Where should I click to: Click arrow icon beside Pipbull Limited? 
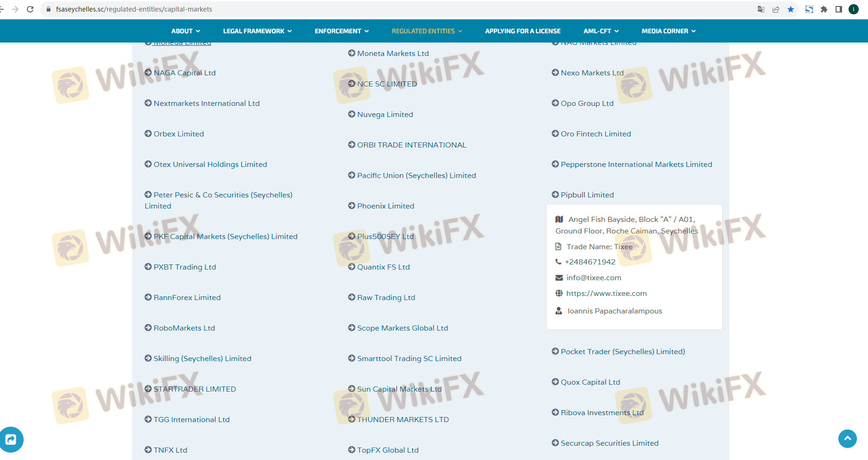coord(555,195)
